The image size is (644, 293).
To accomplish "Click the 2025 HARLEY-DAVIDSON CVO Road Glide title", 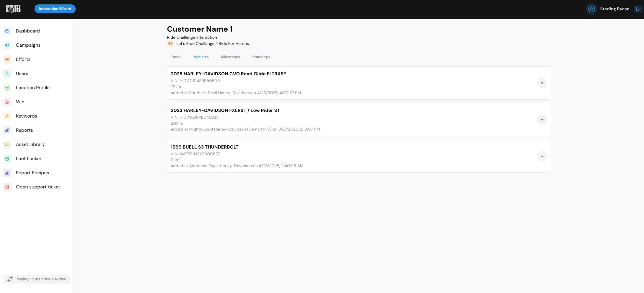I will click(228, 74).
